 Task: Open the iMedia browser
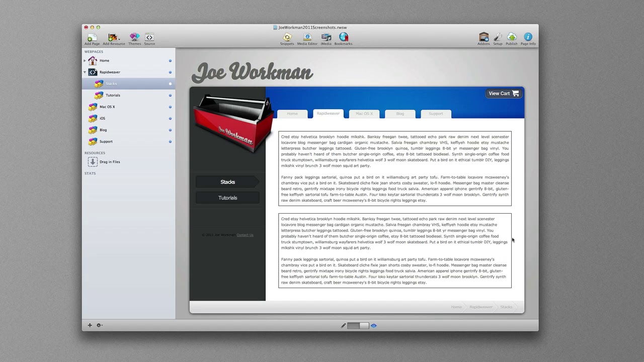pyautogui.click(x=326, y=39)
